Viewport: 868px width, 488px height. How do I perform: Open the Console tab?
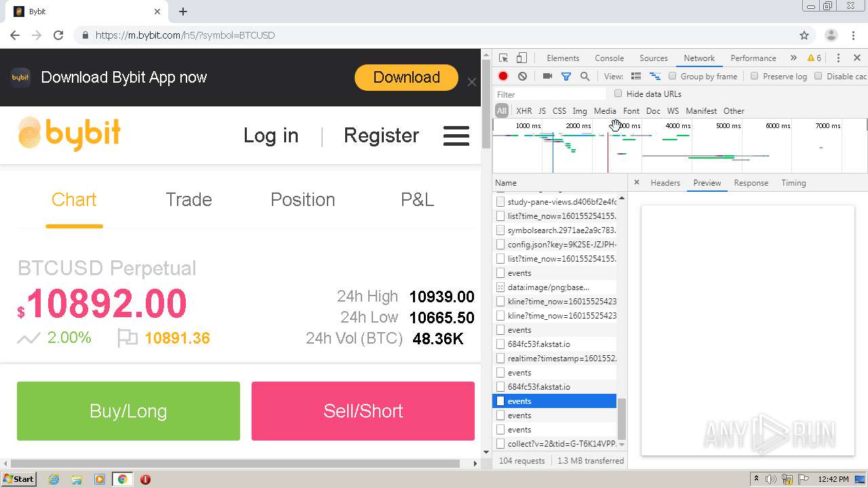(x=610, y=58)
